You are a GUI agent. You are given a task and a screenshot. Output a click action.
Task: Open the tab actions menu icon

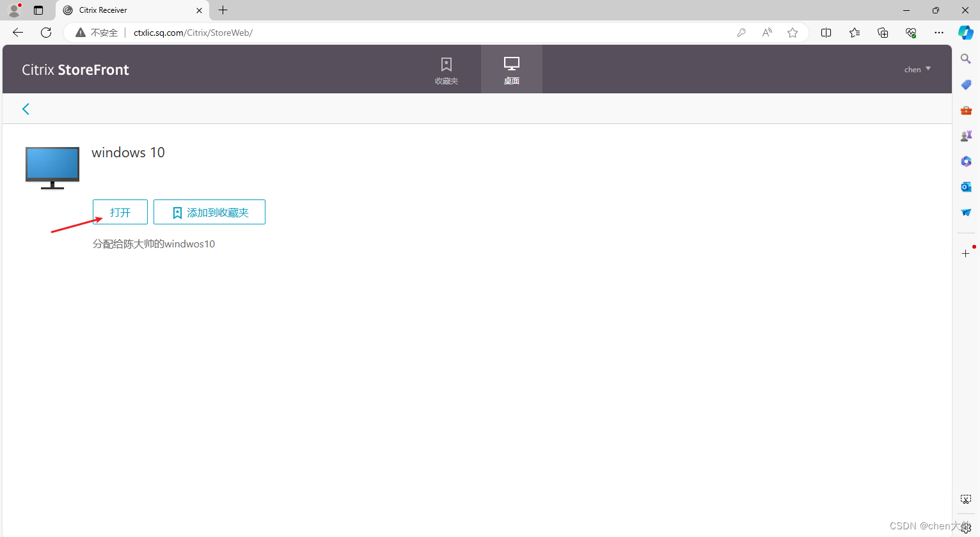pos(38,10)
